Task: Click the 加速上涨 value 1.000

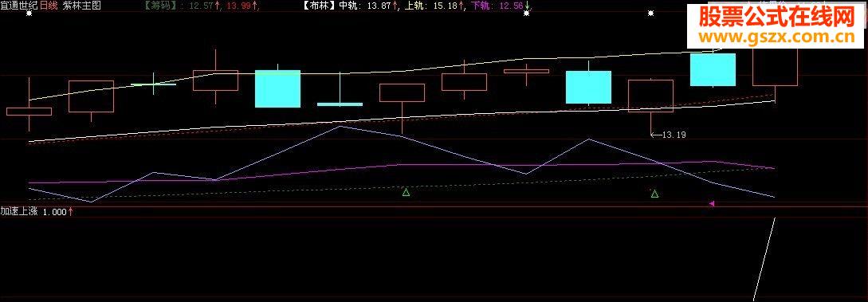Action: click(x=55, y=212)
